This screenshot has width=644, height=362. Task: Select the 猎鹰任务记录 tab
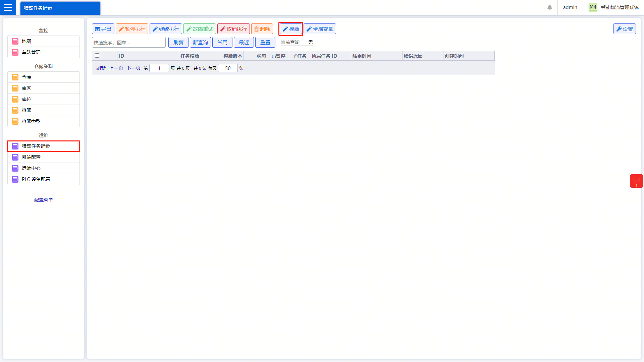[x=60, y=8]
